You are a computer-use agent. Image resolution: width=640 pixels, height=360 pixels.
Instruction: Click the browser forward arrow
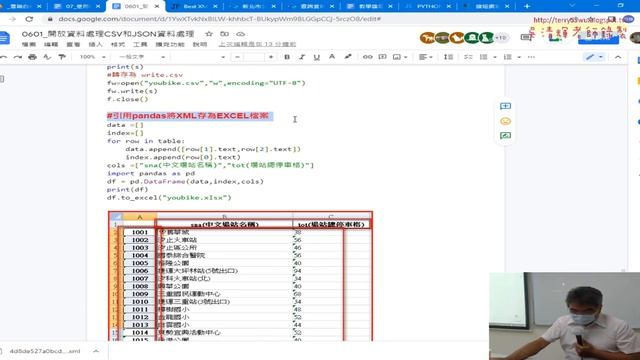click(12, 19)
